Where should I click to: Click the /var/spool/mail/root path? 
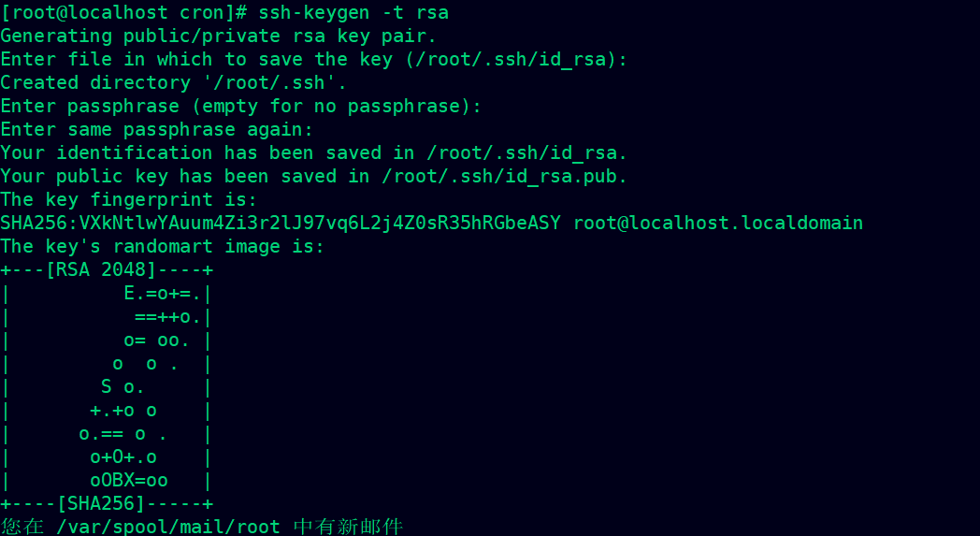[168, 527]
